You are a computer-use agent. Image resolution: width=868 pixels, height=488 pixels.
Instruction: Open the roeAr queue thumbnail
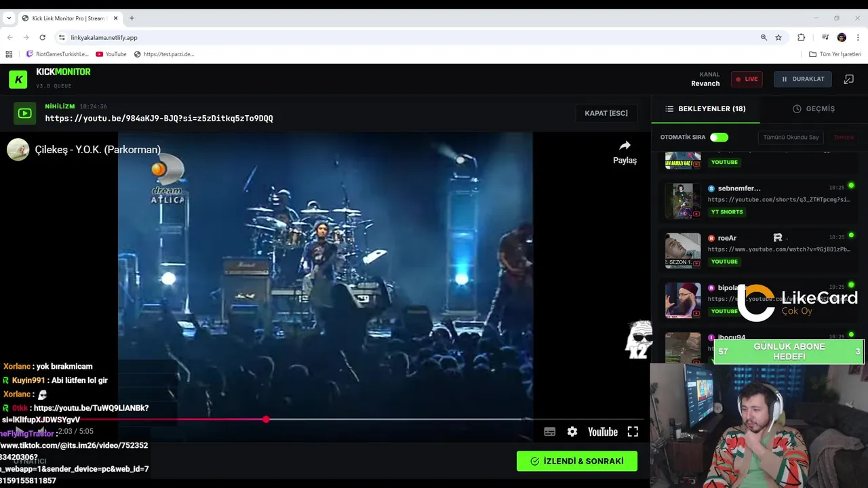tap(683, 251)
